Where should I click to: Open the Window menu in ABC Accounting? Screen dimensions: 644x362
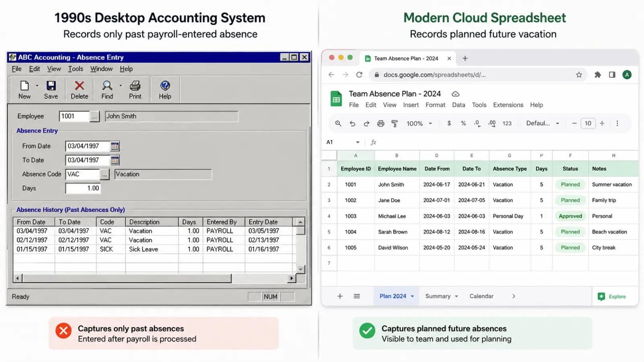pos(101,69)
